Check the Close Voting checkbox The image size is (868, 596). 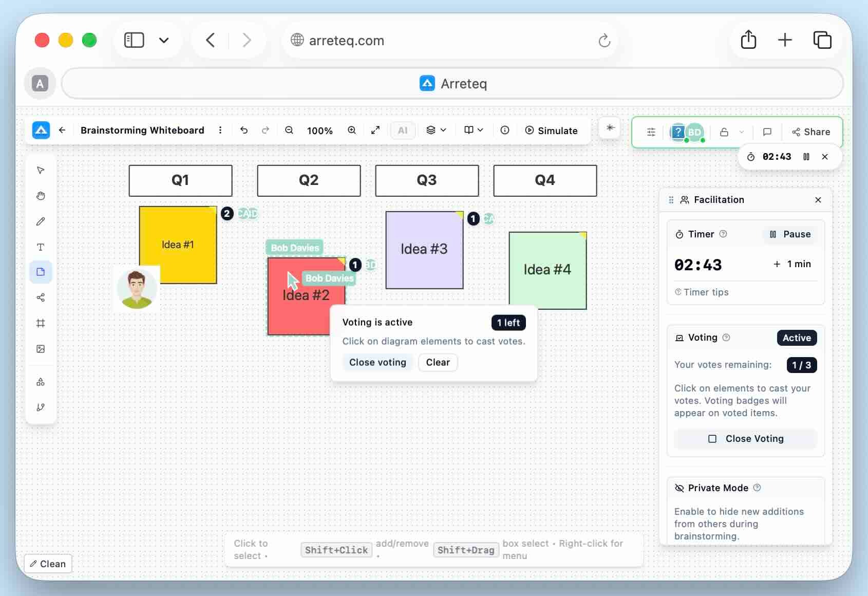[713, 439]
